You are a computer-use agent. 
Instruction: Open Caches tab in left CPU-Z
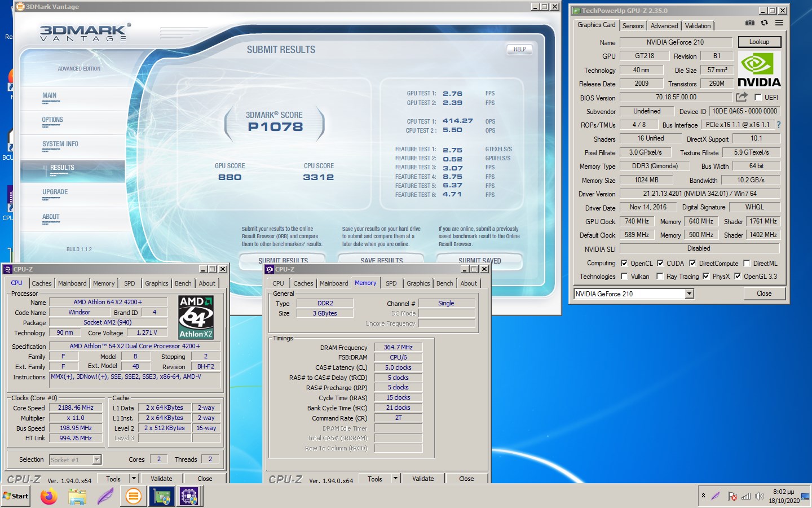point(42,283)
